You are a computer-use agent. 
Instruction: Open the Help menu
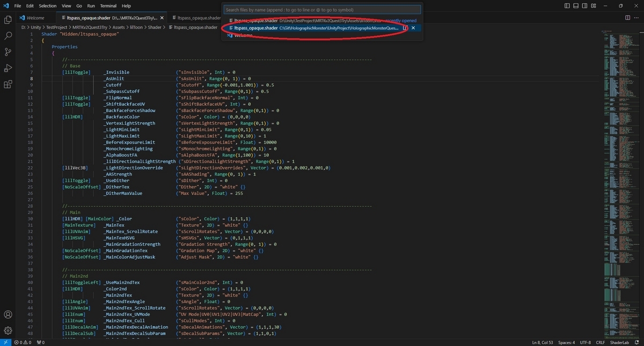[x=126, y=5]
